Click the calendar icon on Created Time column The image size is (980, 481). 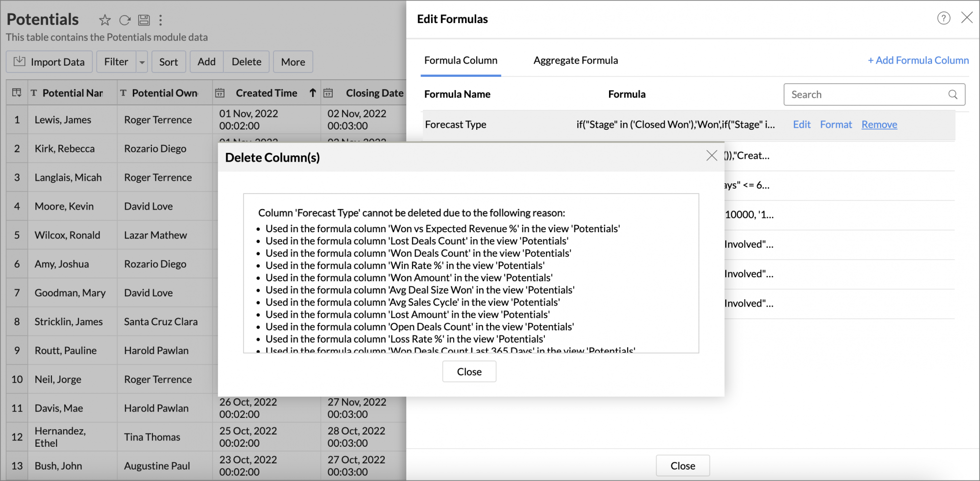(x=220, y=93)
